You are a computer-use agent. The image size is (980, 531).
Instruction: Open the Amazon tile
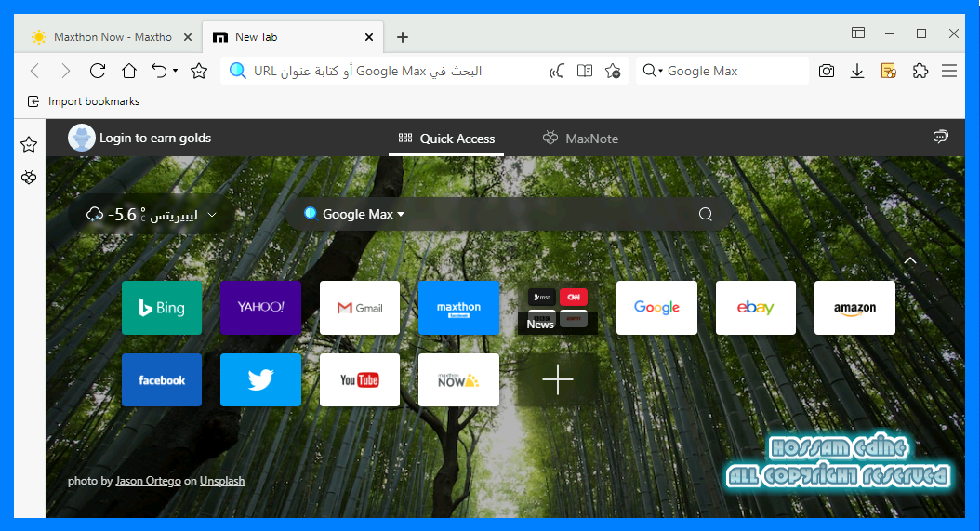pos(854,308)
